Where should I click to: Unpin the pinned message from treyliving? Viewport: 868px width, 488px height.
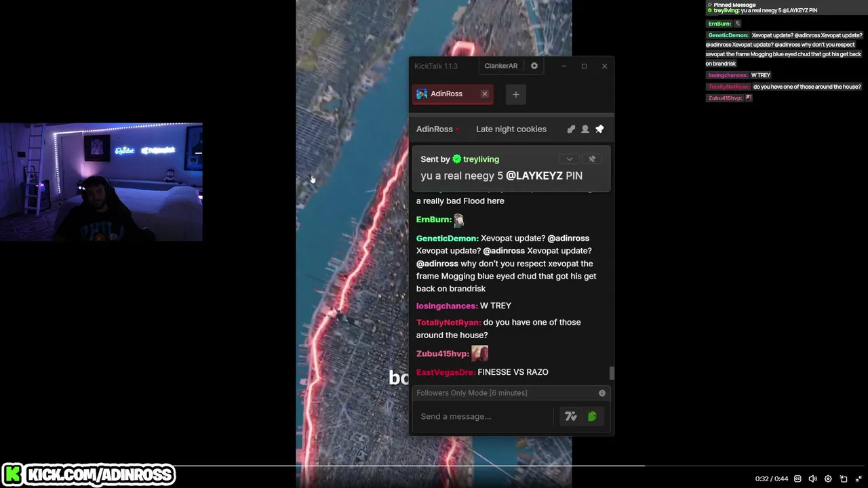[592, 159]
